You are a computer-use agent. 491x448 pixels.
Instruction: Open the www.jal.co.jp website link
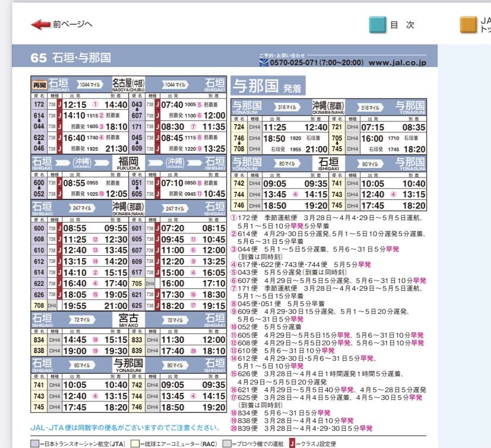point(397,63)
